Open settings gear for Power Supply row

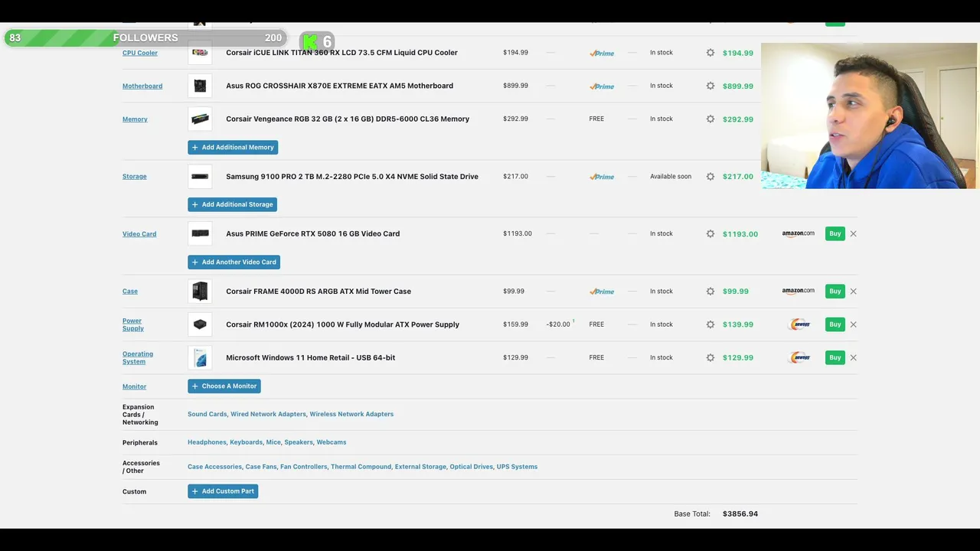(x=710, y=324)
